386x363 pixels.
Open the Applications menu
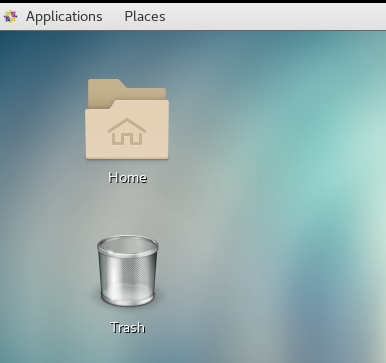64,16
